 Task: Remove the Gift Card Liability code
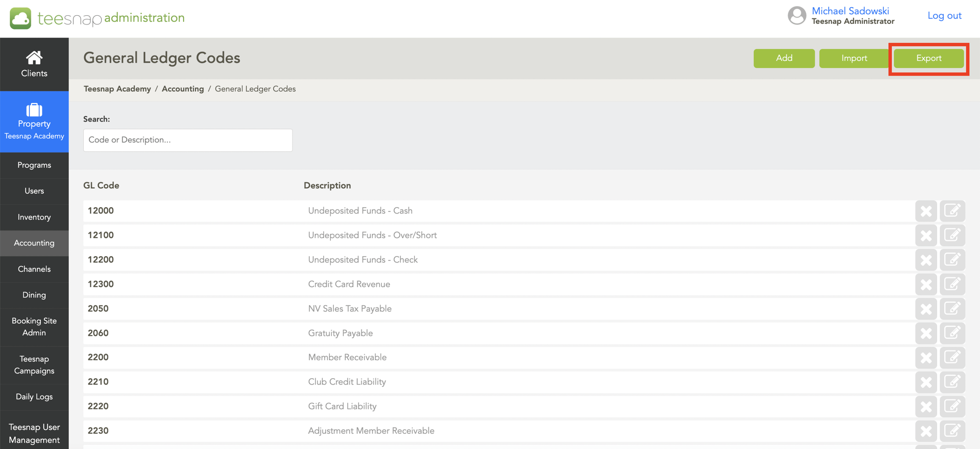pos(926,406)
